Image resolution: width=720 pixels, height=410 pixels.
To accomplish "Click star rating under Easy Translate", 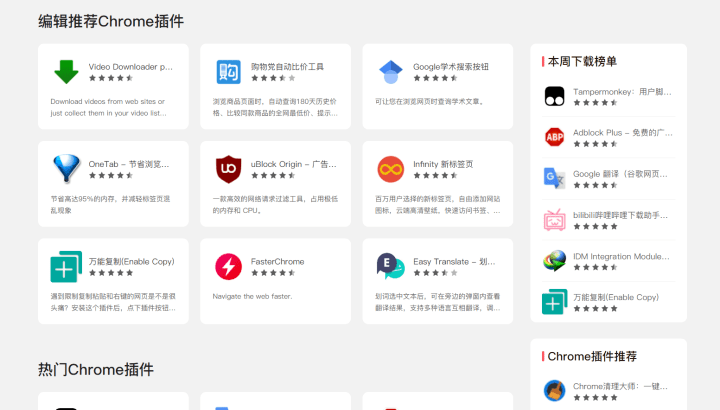I will point(435,273).
